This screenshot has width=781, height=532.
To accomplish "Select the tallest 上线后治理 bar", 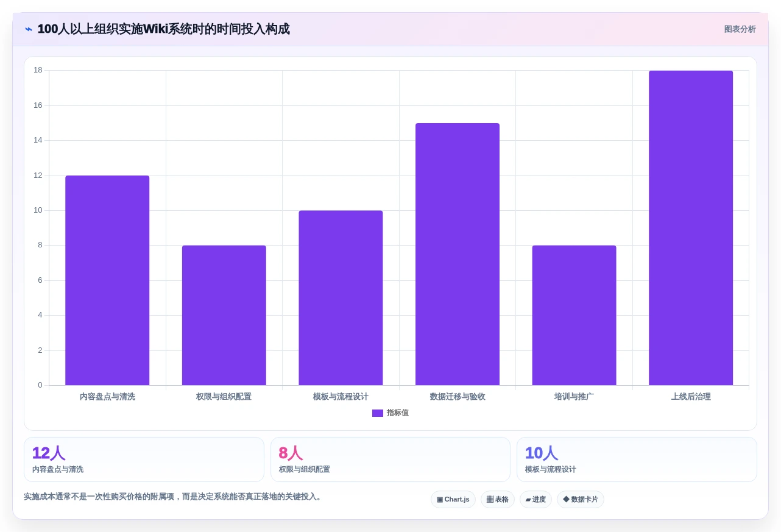I will point(691,228).
